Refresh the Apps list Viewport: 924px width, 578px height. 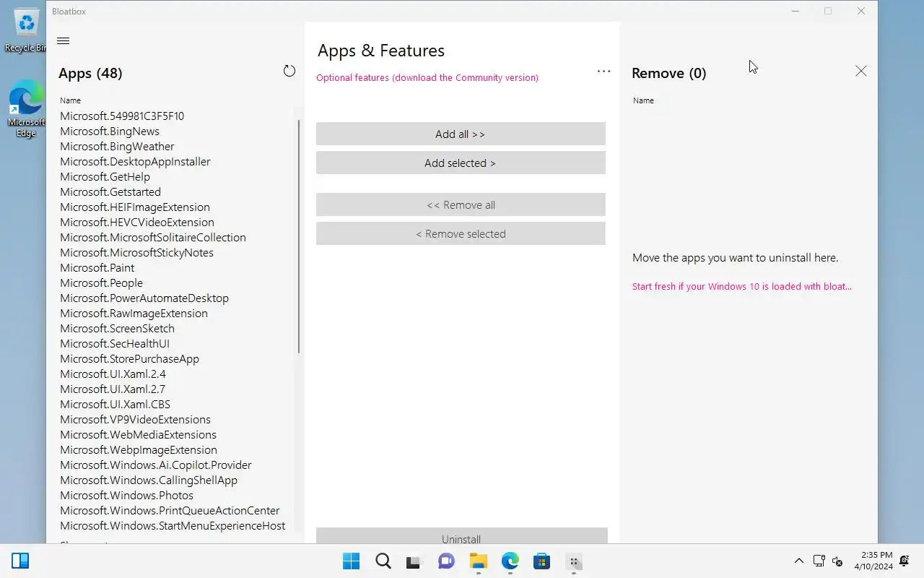click(x=289, y=71)
